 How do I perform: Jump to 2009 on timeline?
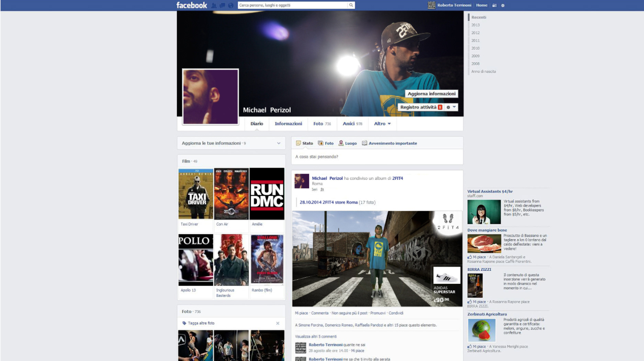[x=475, y=56]
